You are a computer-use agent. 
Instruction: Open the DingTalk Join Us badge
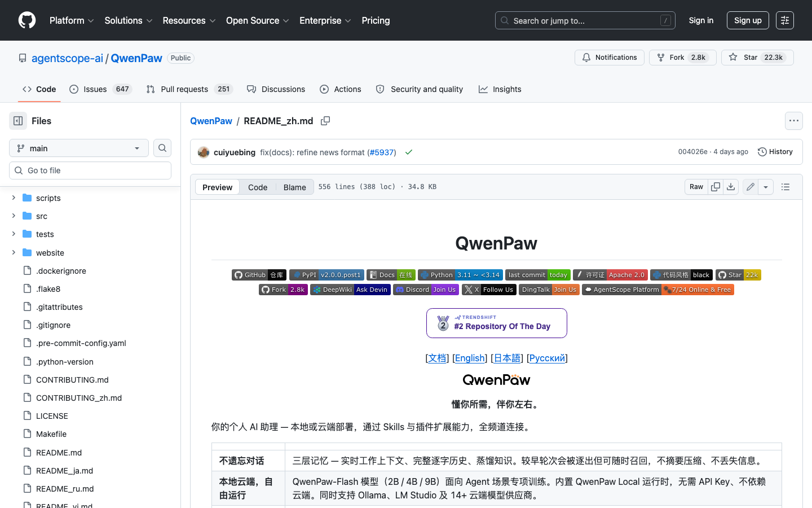tap(549, 290)
